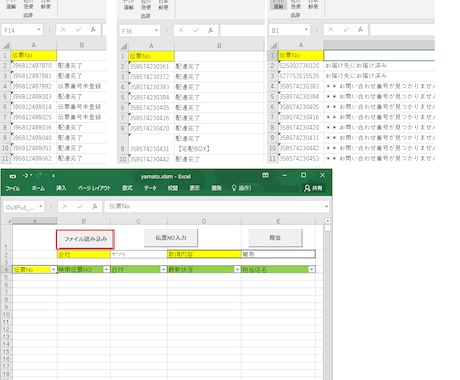Image resolution: width=460 pixels, height=380 pixels.
Task: Select the ヤマト cell next to 会社
Action: (139, 255)
